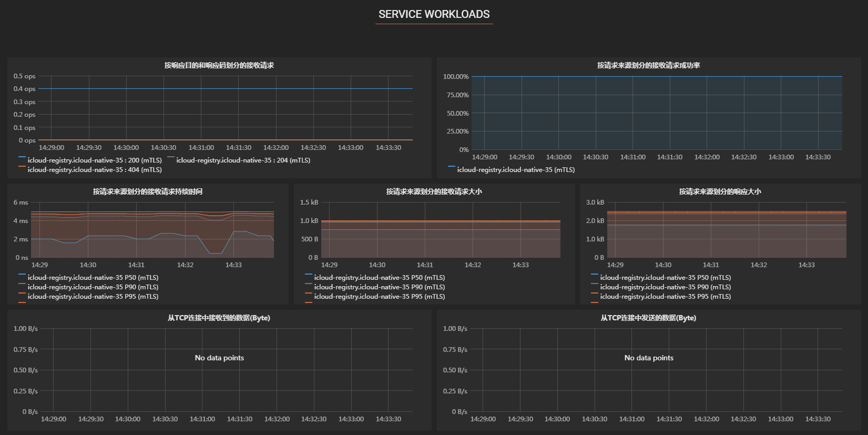
Task: Open the 按请求来源划分的接收请求成功率 panel title menu
Action: point(648,65)
